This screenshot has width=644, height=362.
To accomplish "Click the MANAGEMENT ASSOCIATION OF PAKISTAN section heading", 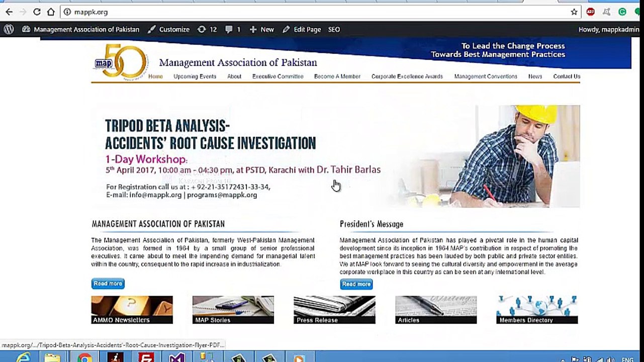I will pyautogui.click(x=158, y=224).
